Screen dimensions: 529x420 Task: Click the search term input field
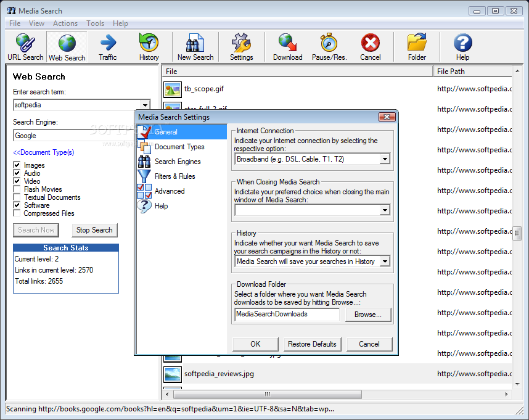pos(77,105)
